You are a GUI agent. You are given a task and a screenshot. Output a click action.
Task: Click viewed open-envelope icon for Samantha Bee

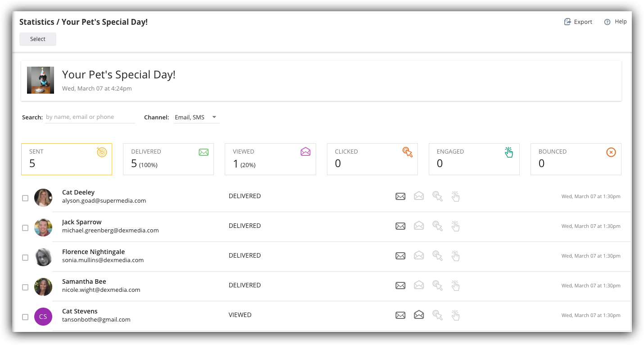419,285
